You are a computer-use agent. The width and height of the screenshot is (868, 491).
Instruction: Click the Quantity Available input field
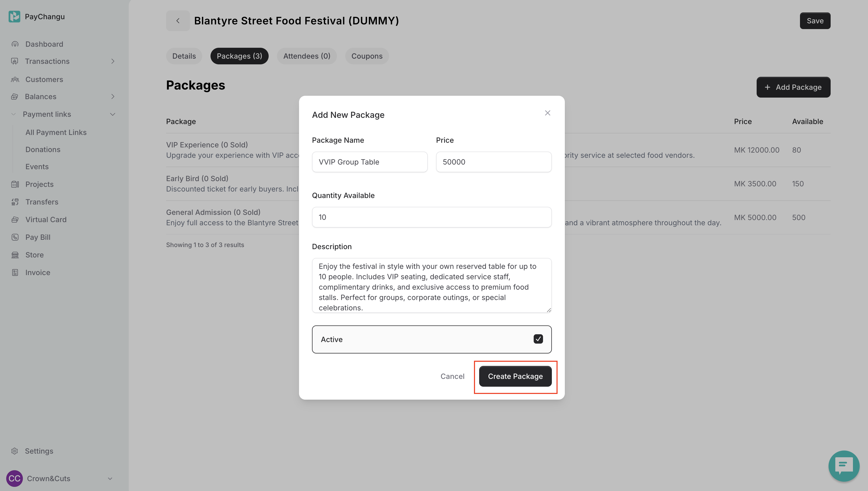431,217
